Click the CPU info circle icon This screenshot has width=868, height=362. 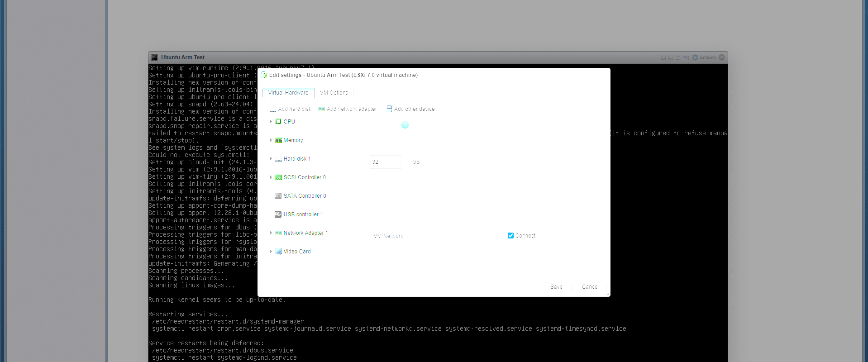point(405,125)
